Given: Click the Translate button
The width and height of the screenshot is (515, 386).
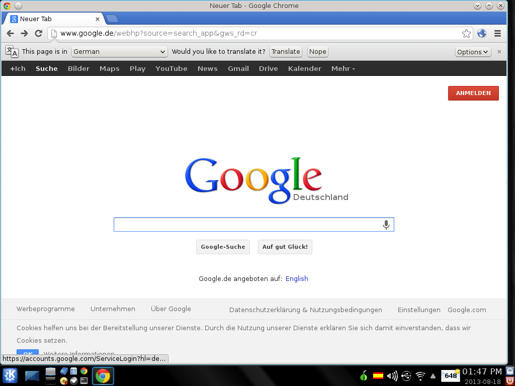Looking at the screenshot, I should 286,52.
